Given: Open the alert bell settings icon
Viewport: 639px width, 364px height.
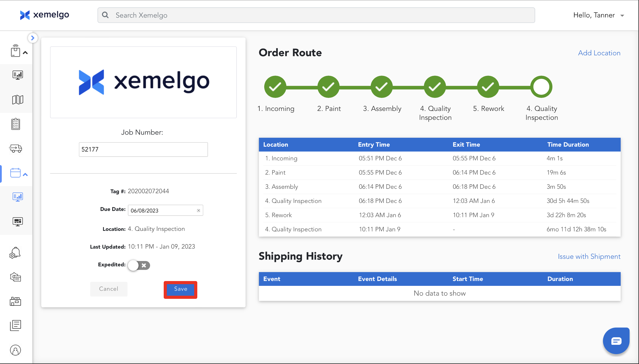Looking at the screenshot, I should click(x=15, y=253).
